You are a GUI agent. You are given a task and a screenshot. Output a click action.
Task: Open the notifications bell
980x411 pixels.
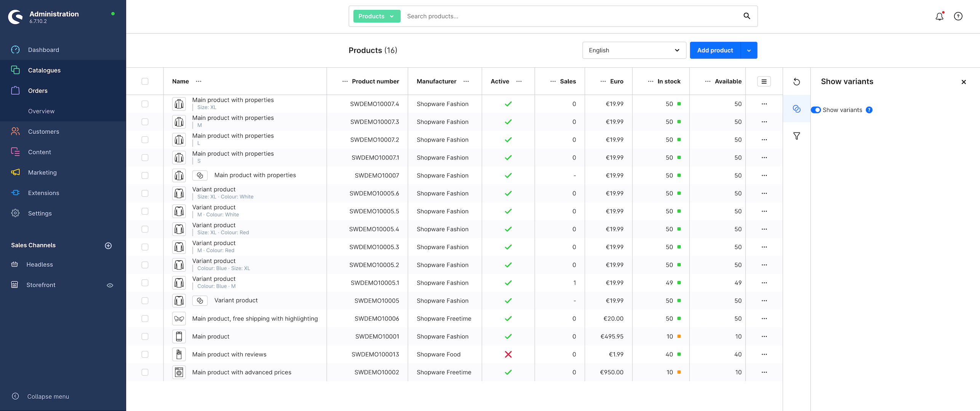pyautogui.click(x=939, y=16)
